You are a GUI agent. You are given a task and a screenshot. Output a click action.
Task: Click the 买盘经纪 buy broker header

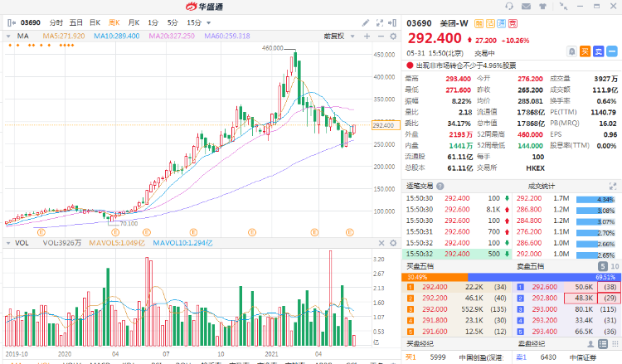pos(420,344)
